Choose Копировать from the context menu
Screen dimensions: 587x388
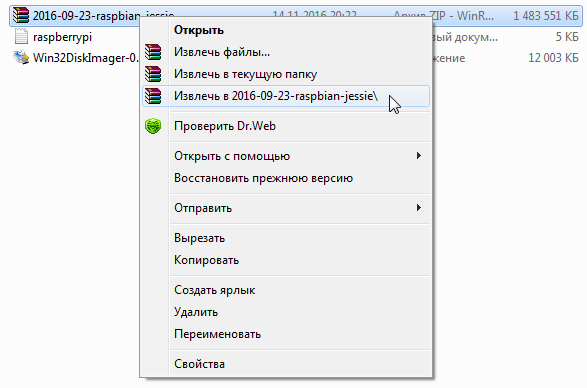point(286,260)
